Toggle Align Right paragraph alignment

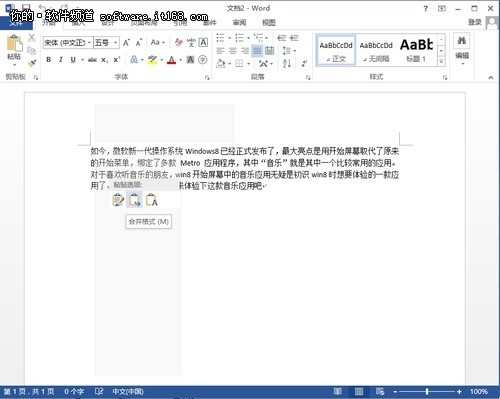click(x=245, y=51)
